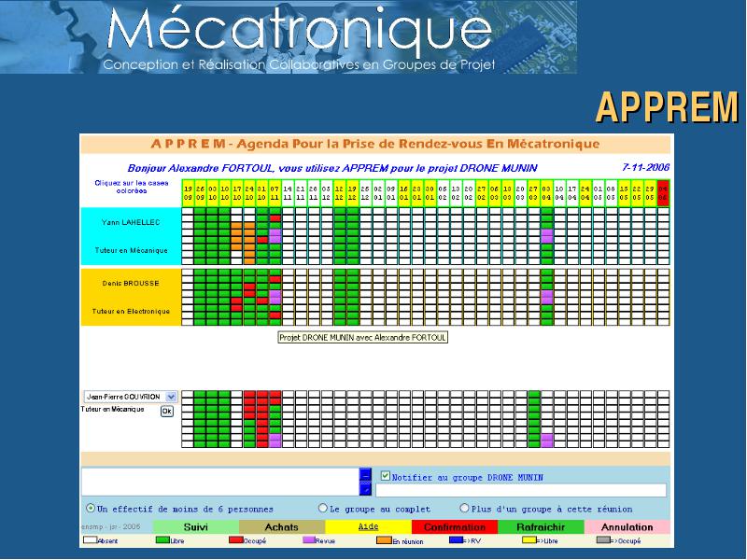Click Jean-Pierre GOUVRION's purple Revue cell under 07/11
747x560 pixels.
coord(275,441)
